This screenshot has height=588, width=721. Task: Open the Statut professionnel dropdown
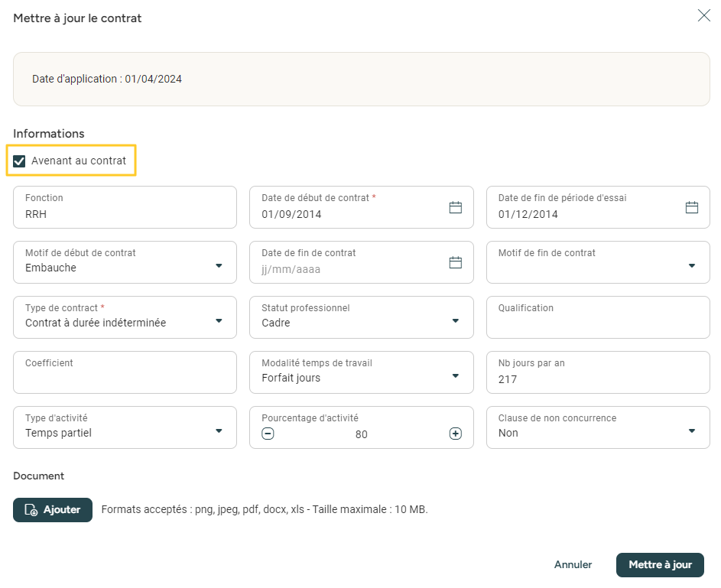coord(455,321)
